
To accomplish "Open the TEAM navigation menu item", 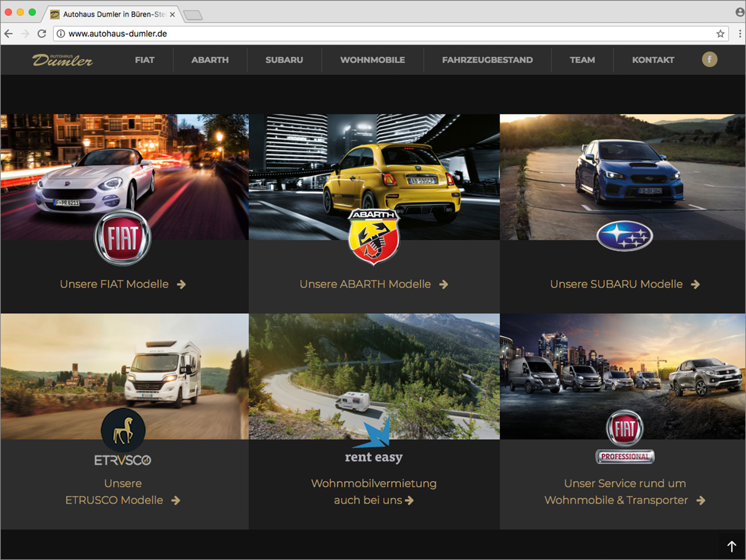I will point(582,60).
